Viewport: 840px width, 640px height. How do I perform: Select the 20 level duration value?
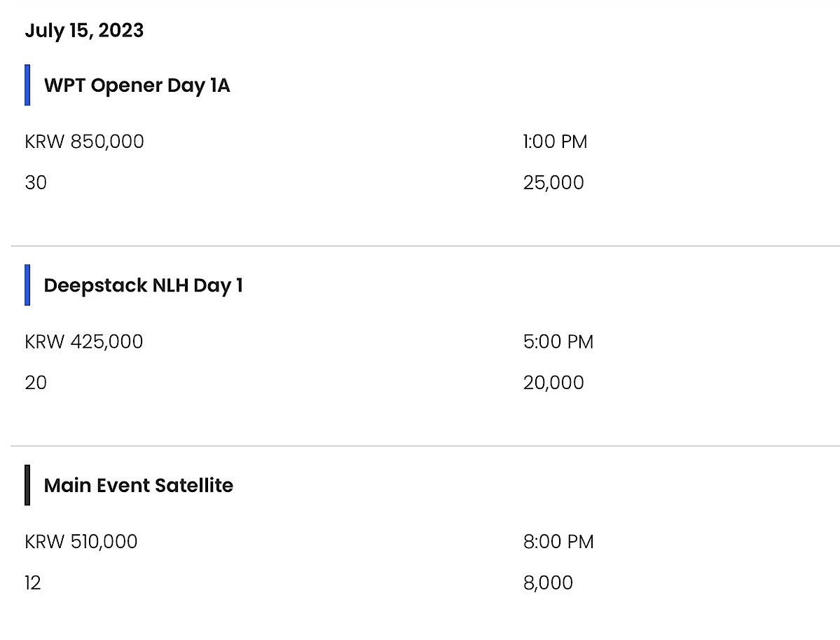(36, 383)
